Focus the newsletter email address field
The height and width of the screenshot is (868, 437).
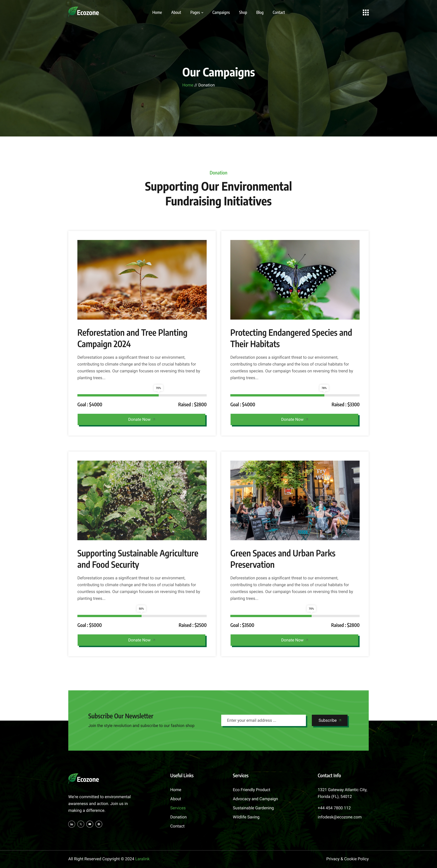click(x=263, y=720)
